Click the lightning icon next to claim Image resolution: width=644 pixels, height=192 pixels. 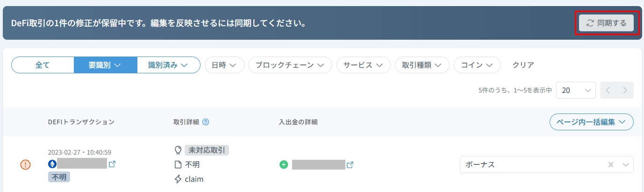178,179
